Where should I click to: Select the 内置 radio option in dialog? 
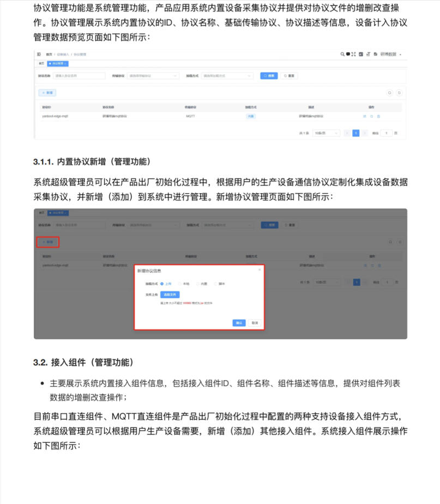coord(202,284)
